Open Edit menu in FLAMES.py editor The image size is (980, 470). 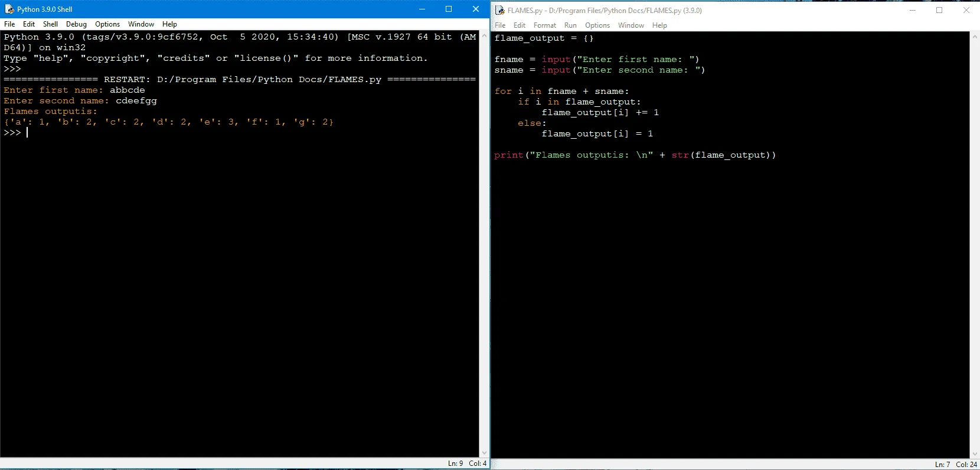click(x=520, y=25)
